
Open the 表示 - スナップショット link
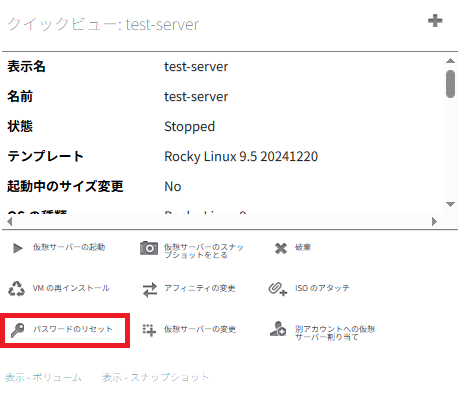point(155,378)
